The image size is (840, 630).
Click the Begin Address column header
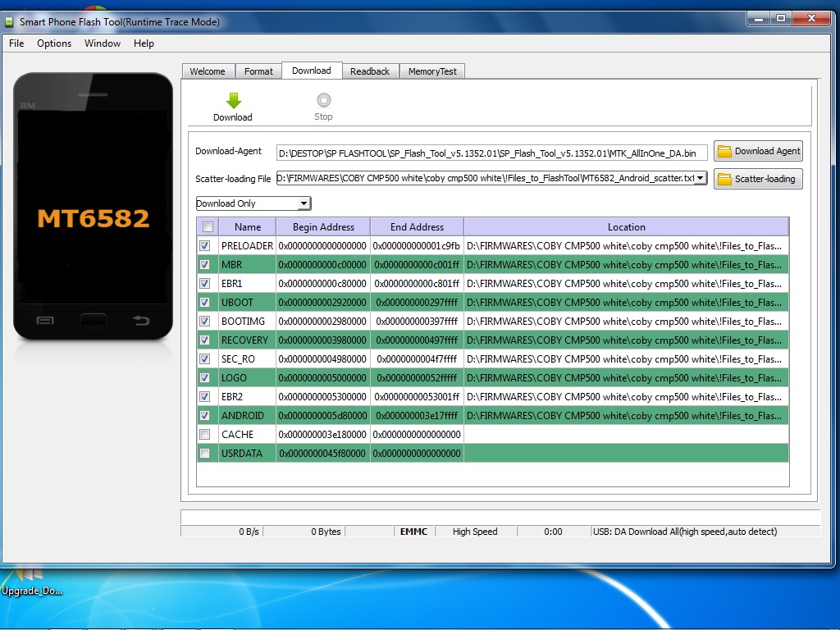coord(323,226)
